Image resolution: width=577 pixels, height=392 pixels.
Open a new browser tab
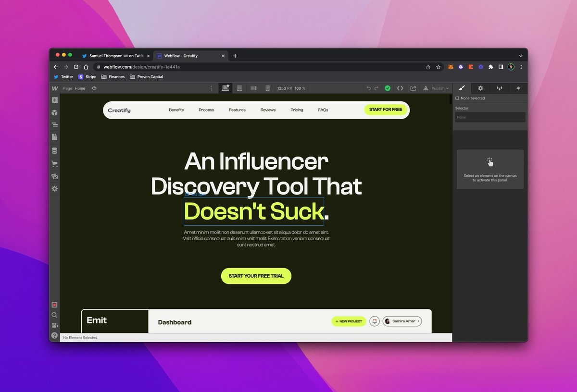[235, 56]
